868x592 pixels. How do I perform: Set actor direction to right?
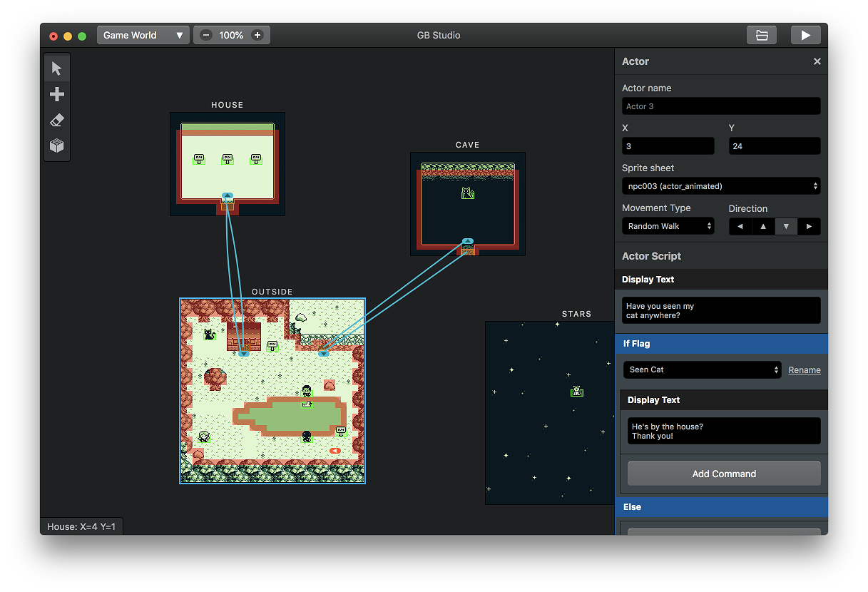click(809, 226)
